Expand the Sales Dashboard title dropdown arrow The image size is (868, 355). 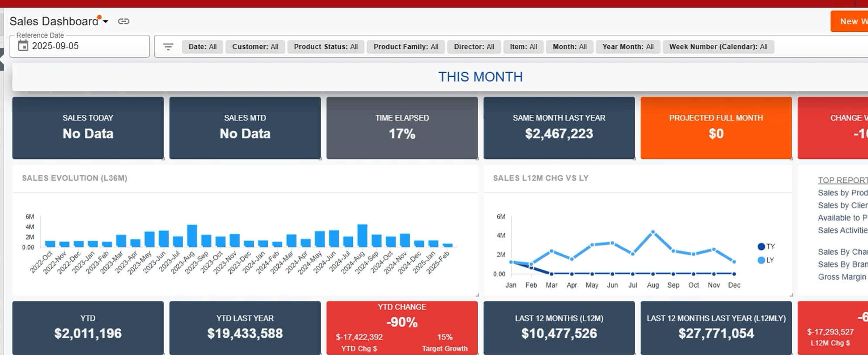[x=106, y=21]
